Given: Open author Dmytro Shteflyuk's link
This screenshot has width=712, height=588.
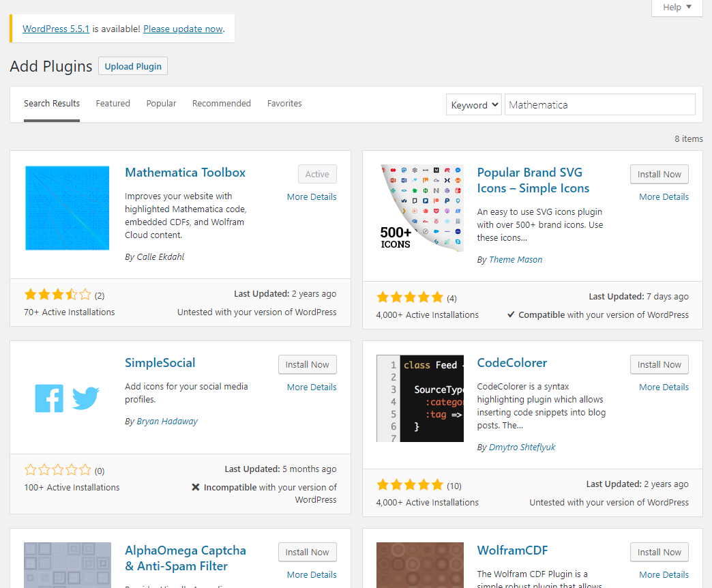Looking at the screenshot, I should (522, 447).
